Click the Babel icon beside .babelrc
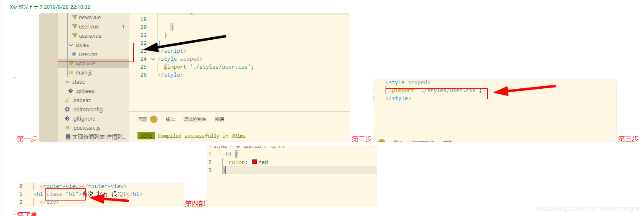The height and width of the screenshot is (216, 644). point(67,100)
